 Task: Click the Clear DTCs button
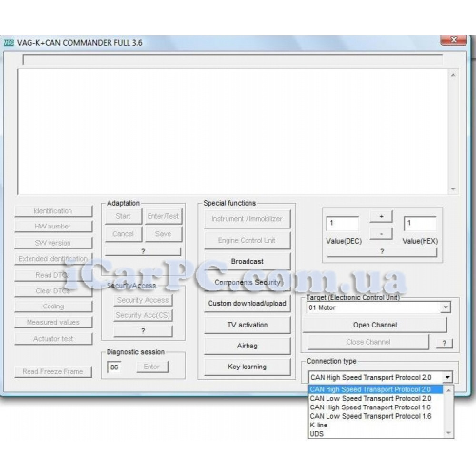click(53, 291)
